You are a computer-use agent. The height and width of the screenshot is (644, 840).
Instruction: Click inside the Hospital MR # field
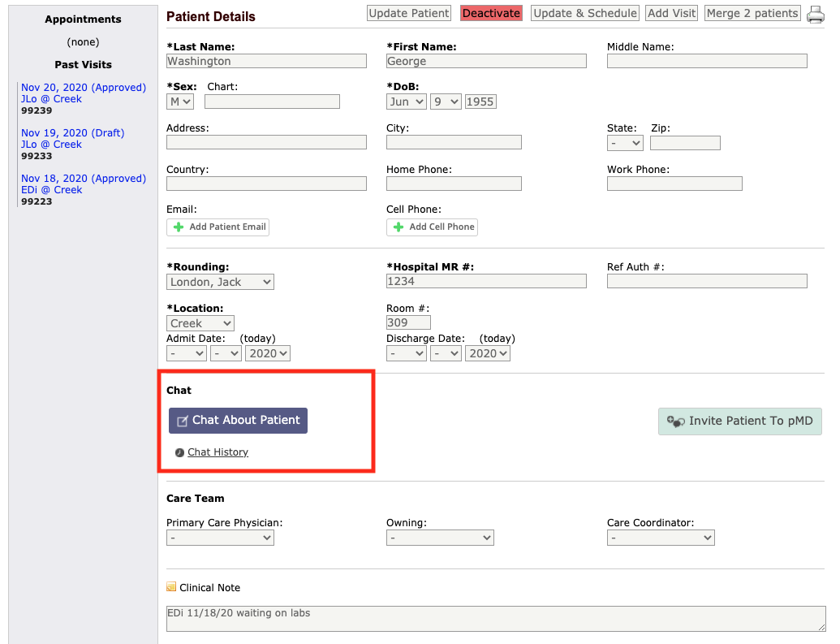tap(485, 280)
